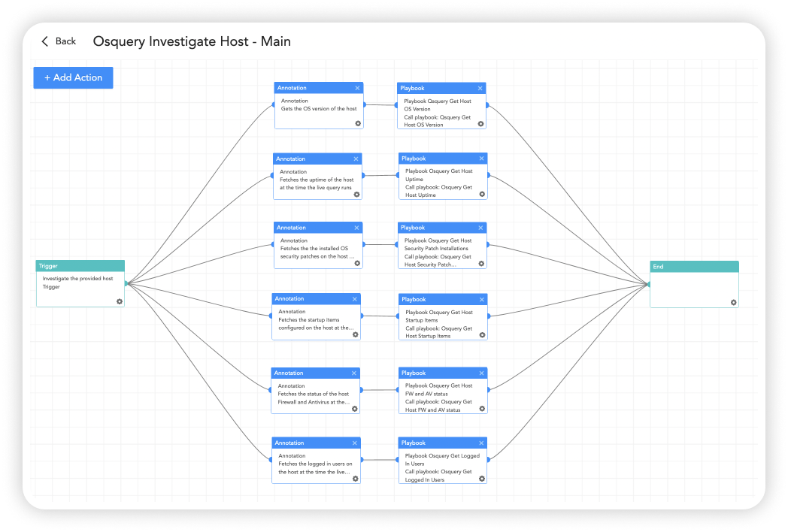
Task: Delete the 'Security Patch Installations' playbook node
Action: (480, 228)
